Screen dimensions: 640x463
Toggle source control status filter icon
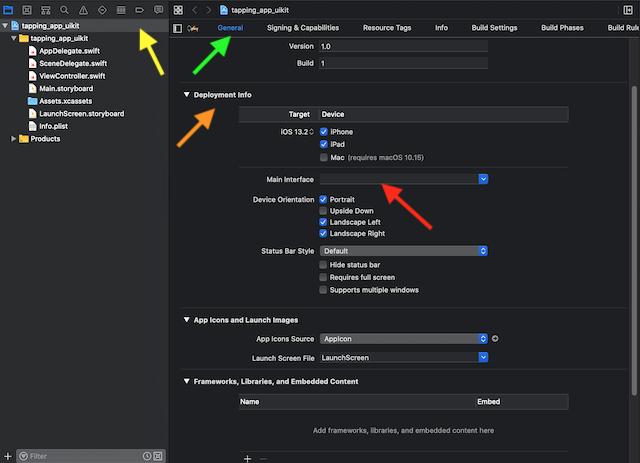(158, 456)
